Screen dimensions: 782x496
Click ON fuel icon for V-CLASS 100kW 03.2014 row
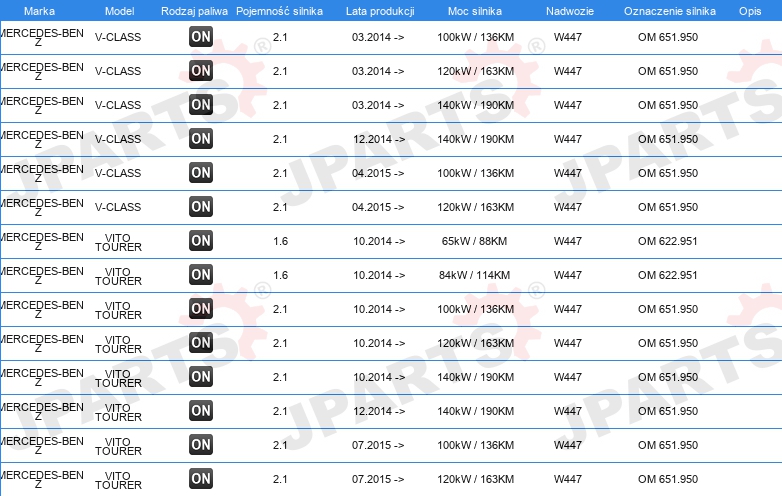pos(201,37)
